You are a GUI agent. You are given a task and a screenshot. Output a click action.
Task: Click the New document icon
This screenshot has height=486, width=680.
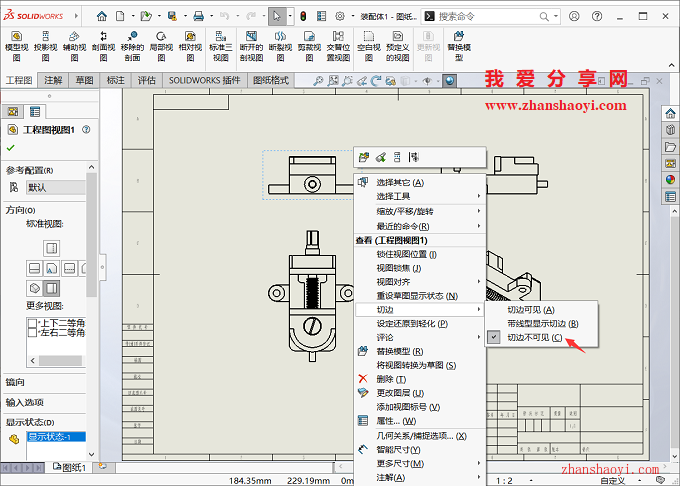(120, 16)
